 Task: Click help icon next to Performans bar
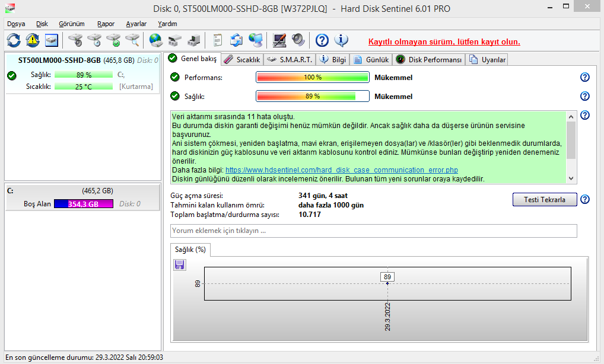[584, 78]
